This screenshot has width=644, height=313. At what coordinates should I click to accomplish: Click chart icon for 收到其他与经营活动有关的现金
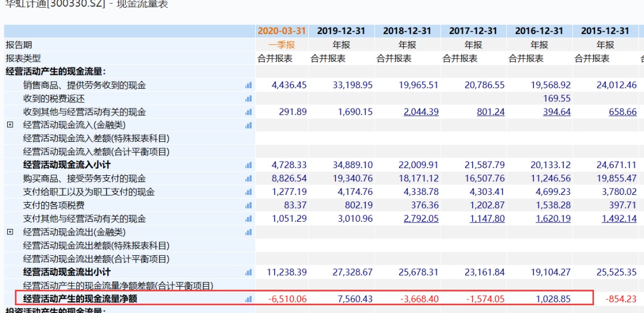tap(249, 112)
